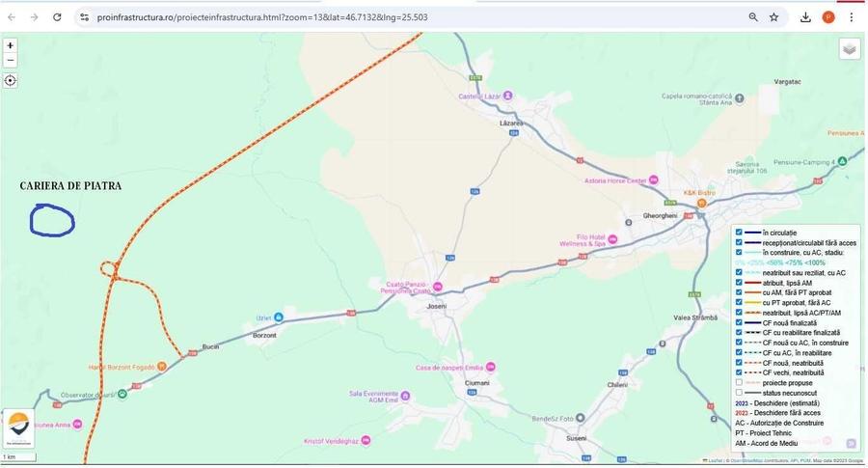Click the Leaflet attribution link

click(x=716, y=461)
